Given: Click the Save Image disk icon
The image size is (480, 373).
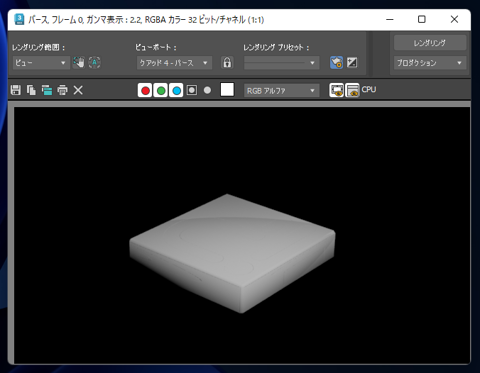Looking at the screenshot, I should point(15,90).
